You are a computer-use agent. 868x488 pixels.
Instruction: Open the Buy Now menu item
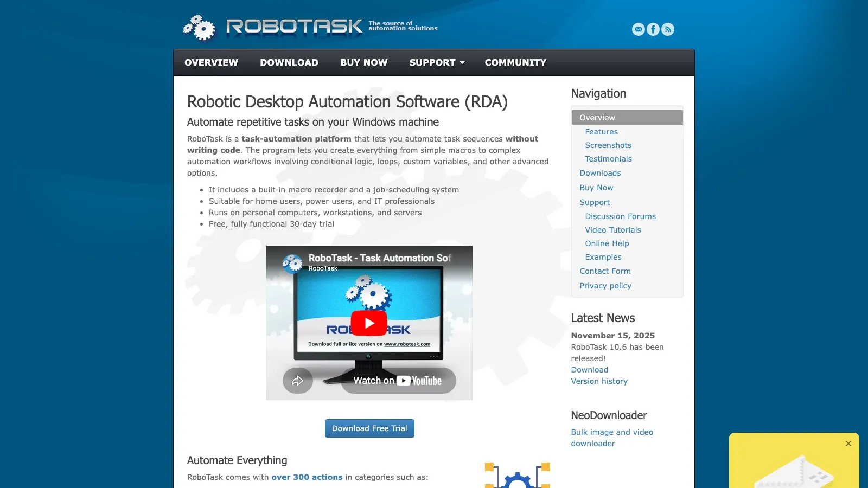[364, 62]
